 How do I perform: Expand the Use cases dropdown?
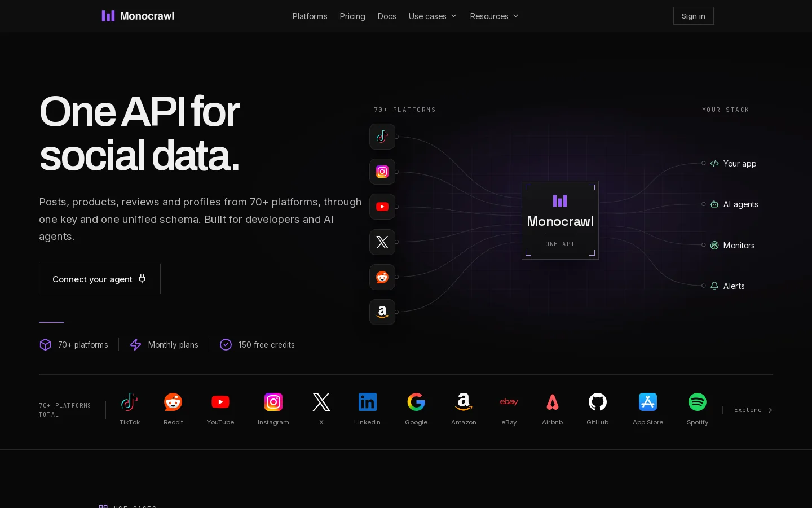(x=433, y=16)
